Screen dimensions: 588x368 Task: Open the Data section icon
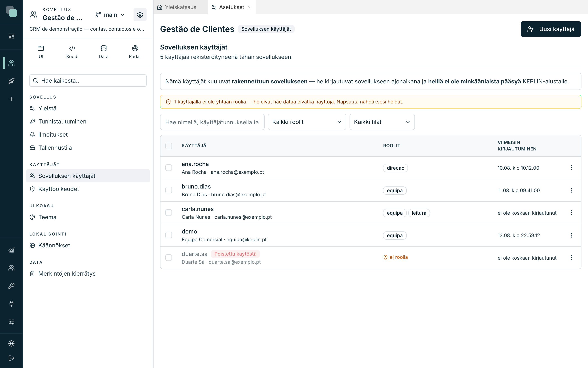pos(104,52)
